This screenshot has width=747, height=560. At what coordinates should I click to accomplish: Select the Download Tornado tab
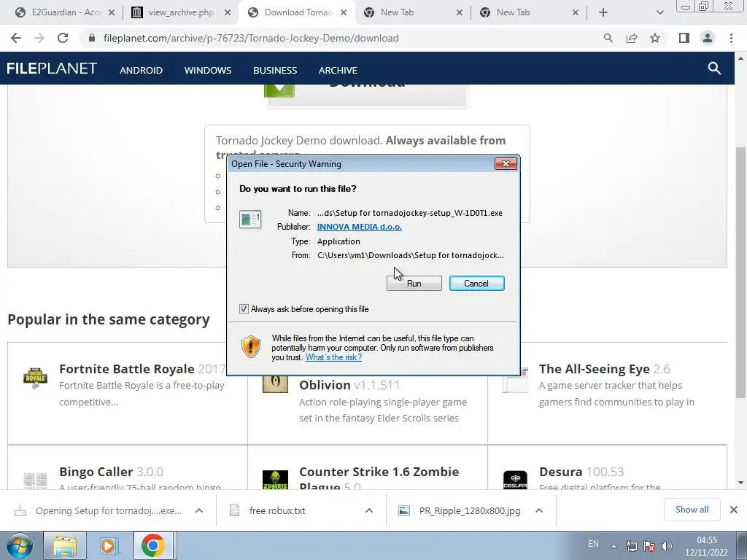[298, 12]
